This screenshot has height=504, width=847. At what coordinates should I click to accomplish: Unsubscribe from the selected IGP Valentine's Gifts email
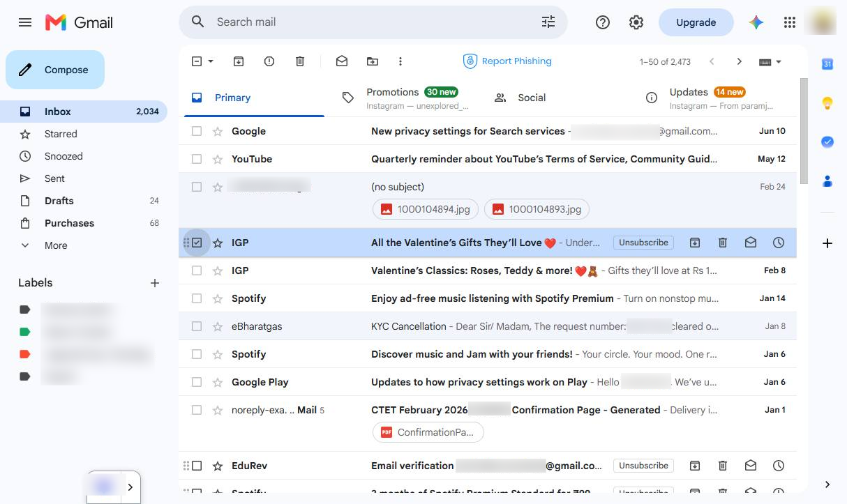pyautogui.click(x=643, y=243)
